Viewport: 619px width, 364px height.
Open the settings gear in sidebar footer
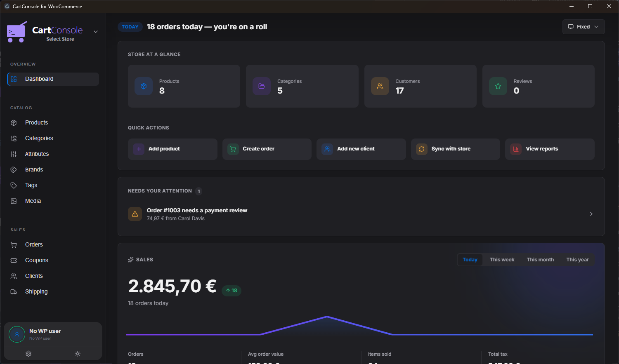28,354
